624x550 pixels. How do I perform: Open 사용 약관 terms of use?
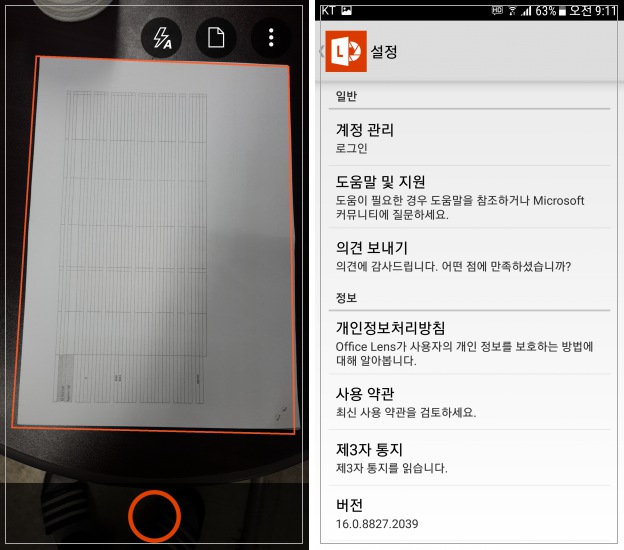[469, 402]
